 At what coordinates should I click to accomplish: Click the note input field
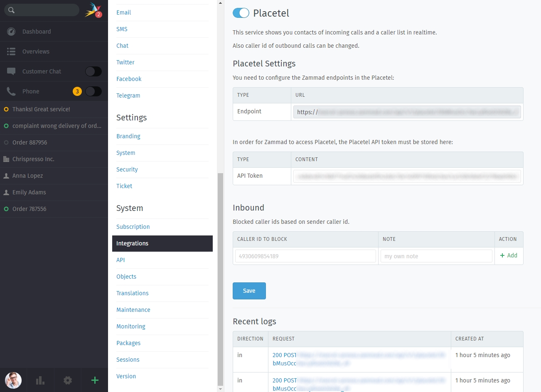point(436,256)
